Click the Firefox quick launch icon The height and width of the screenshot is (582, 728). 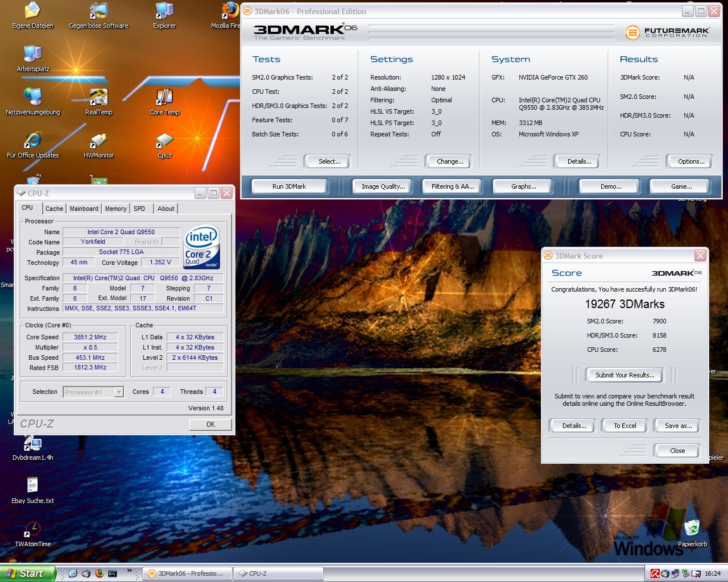coord(99,573)
